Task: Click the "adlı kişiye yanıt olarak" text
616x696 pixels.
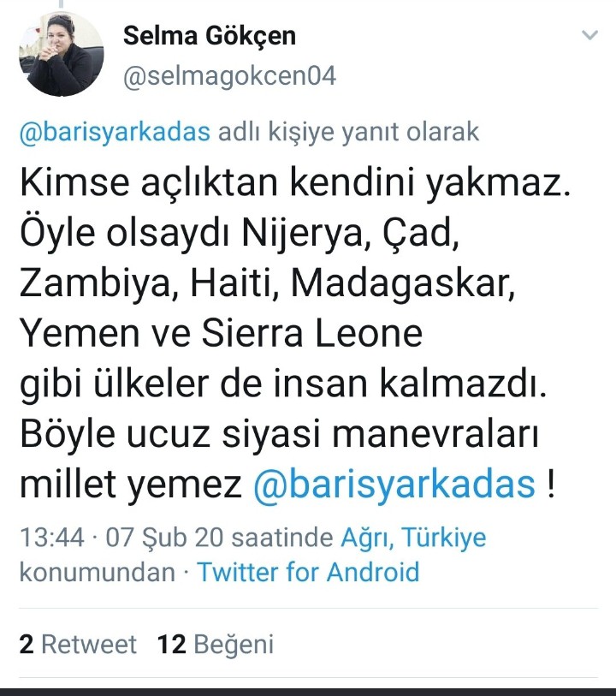Action: point(349,132)
